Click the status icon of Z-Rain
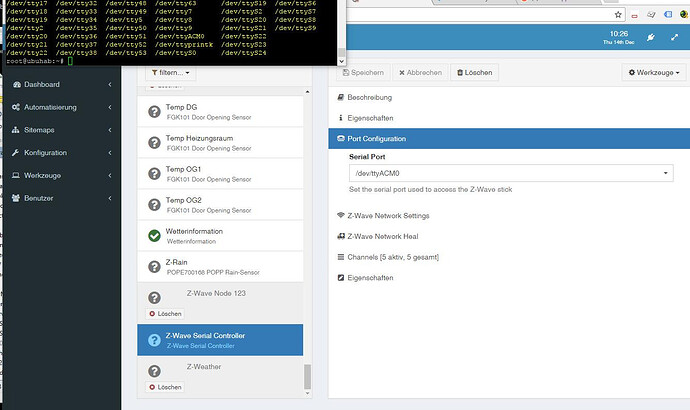 (154, 267)
